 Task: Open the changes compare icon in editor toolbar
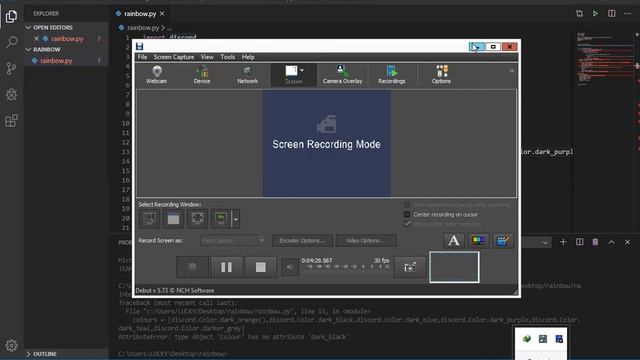[579, 13]
